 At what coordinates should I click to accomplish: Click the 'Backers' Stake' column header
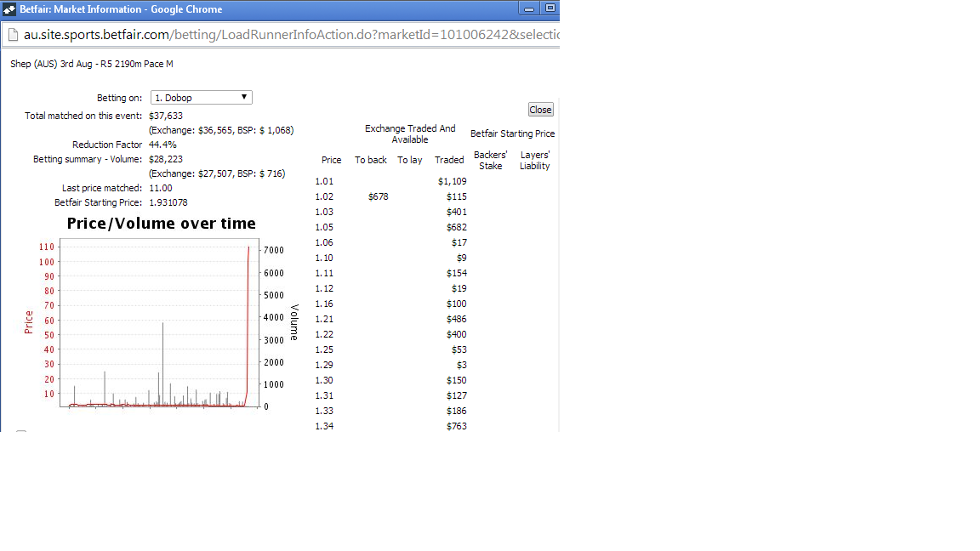(x=491, y=160)
